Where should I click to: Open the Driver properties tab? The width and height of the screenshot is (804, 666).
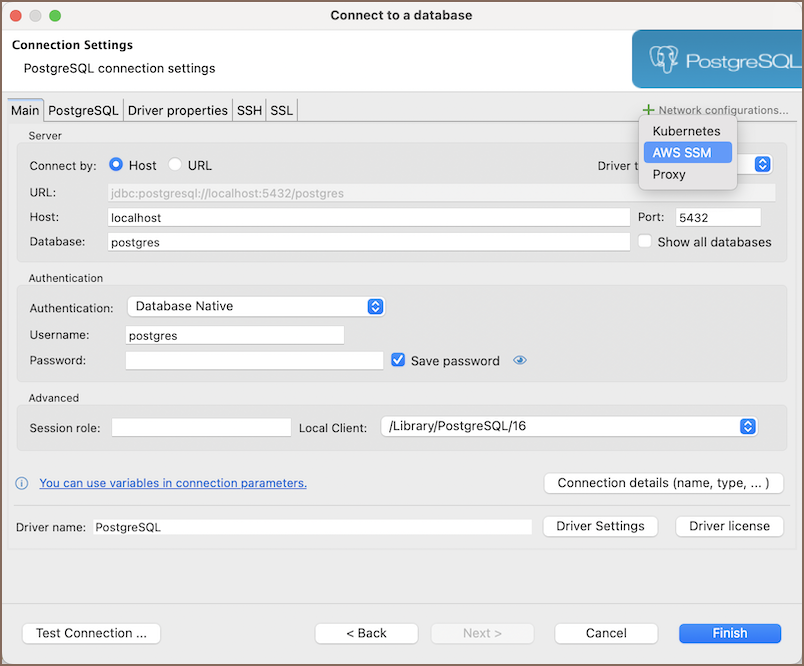coord(178,110)
